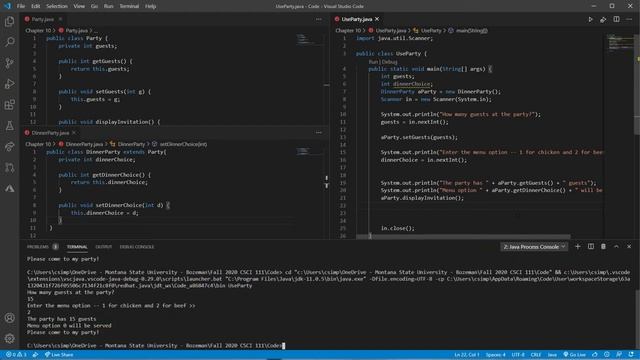Click Chapter 10 breadcrumb in UseParty.java editor
This screenshot has height=360, width=640.
tap(348, 31)
